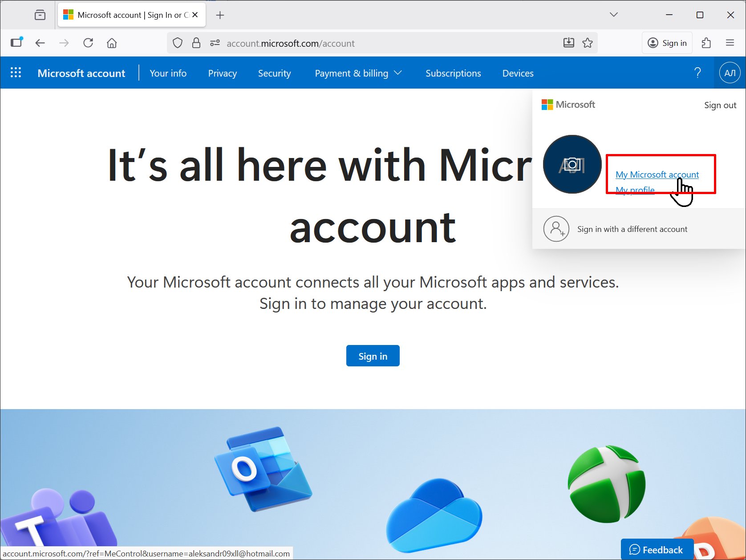The height and width of the screenshot is (560, 746).
Task: Click the help question mark icon
Action: click(697, 73)
